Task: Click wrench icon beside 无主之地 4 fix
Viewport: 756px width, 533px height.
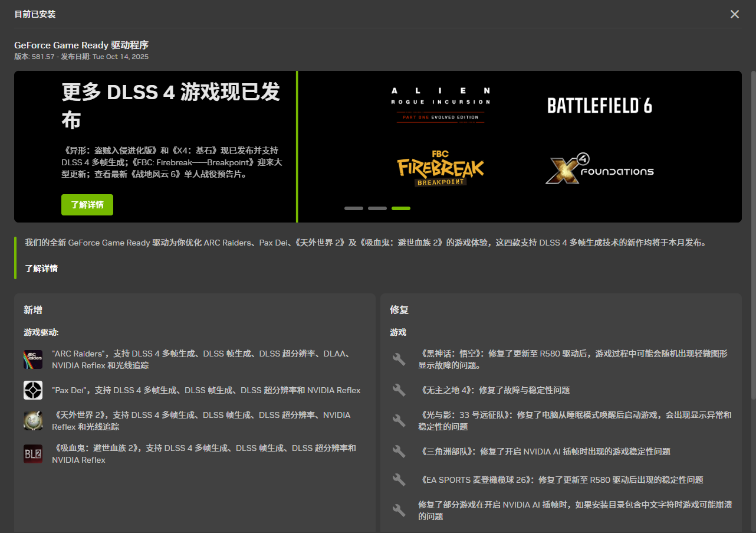Action: click(399, 390)
